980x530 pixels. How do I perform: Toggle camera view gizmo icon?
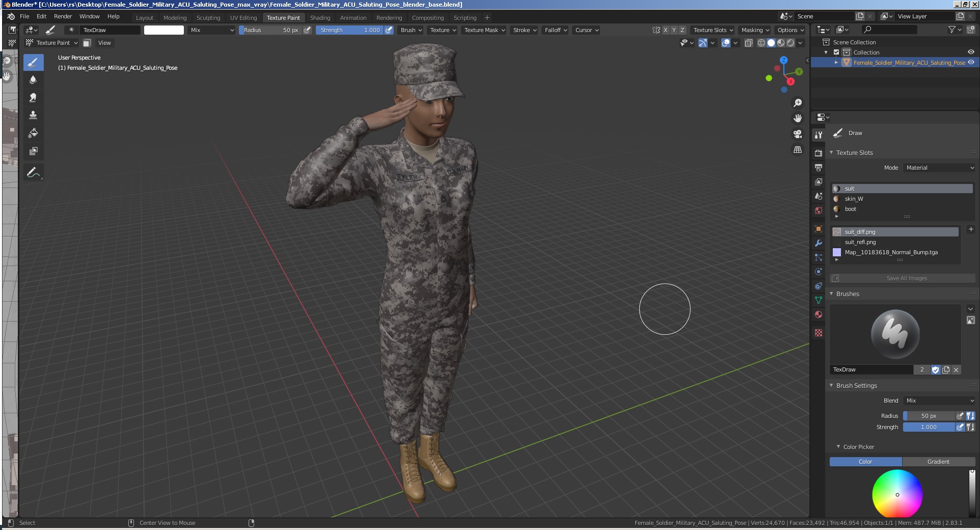[x=798, y=134]
